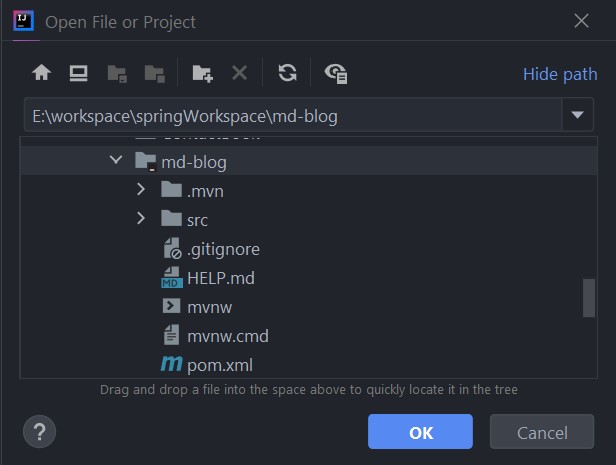Click the path input field

pos(290,116)
